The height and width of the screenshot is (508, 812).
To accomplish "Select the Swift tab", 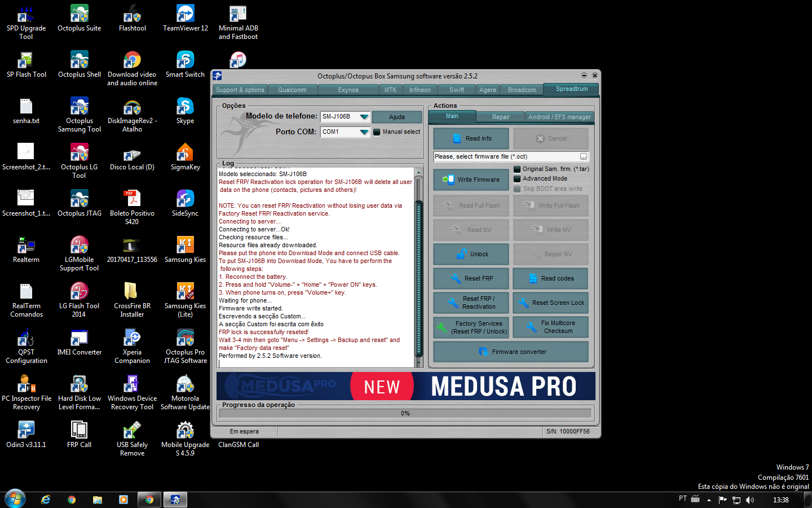I will tap(457, 90).
